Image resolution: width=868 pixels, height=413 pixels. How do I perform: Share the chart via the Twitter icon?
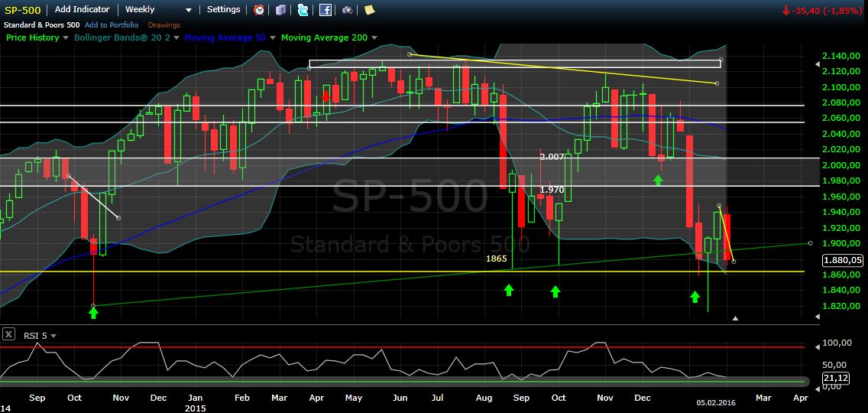[303, 10]
